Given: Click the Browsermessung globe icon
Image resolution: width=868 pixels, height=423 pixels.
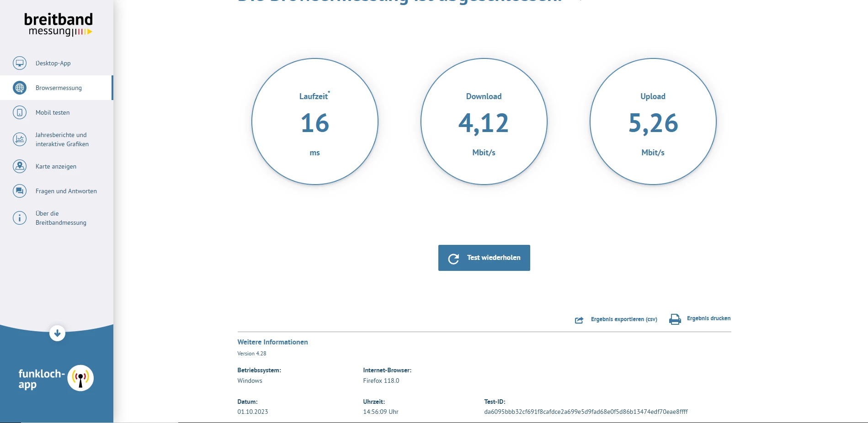Looking at the screenshot, I should coord(20,88).
